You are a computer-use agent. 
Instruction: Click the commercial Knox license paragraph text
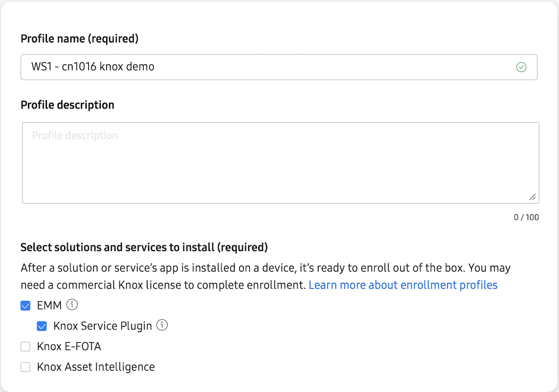click(162, 285)
